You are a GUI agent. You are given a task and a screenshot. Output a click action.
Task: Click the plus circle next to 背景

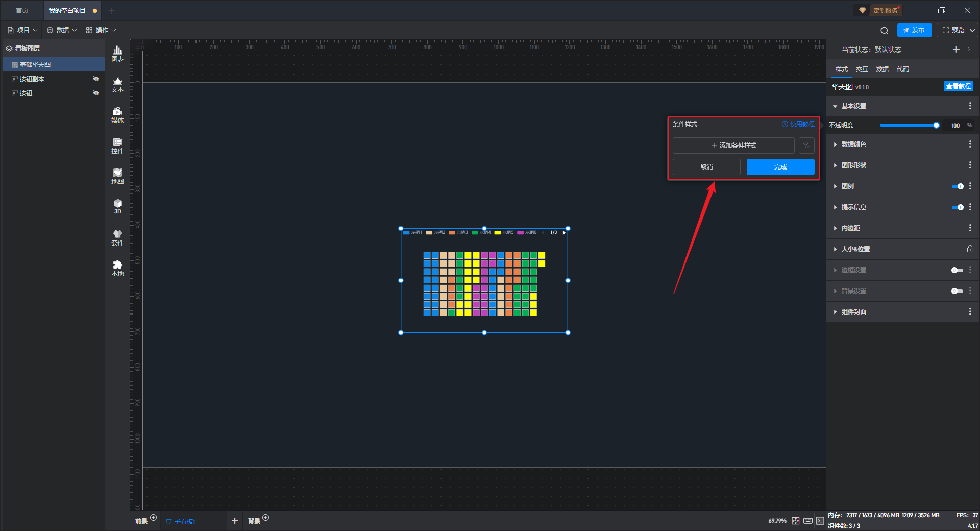point(265,518)
